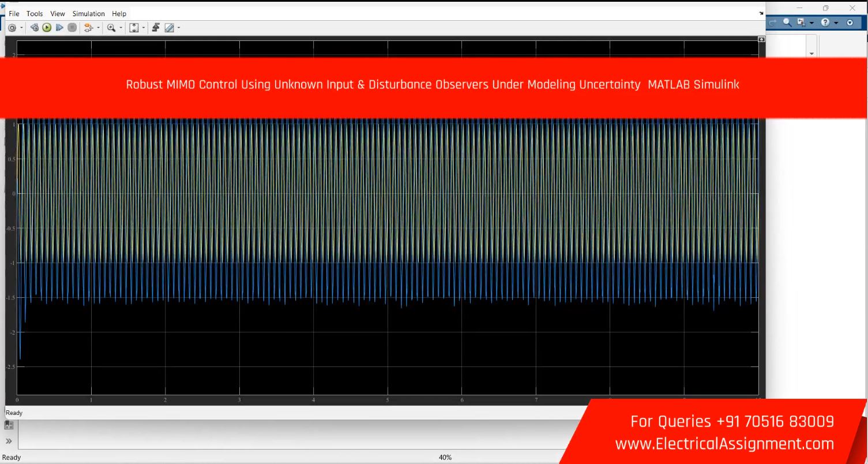Expand the dropdown arrow beside the gear icon
868x464 pixels.
point(22,28)
